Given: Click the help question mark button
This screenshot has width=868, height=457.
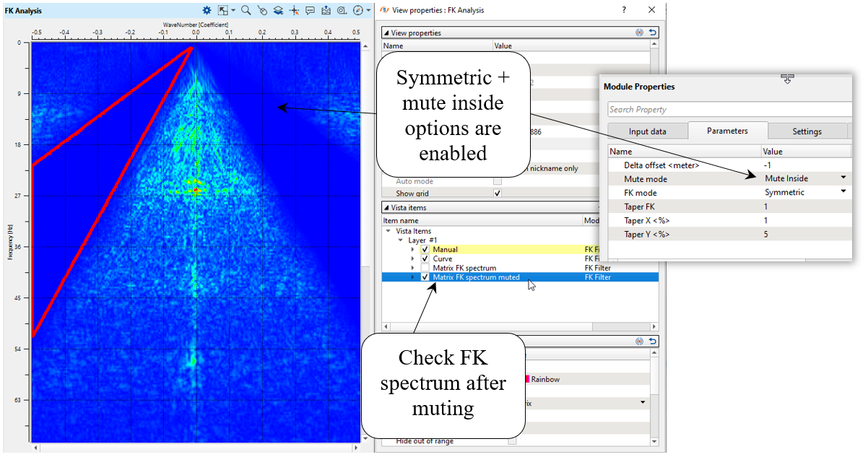Looking at the screenshot, I should click(x=624, y=10).
